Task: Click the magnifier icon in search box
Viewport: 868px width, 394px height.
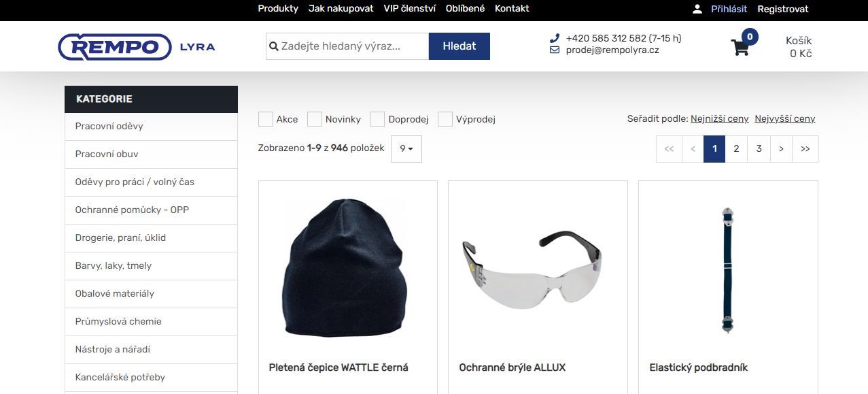Action: tap(274, 47)
